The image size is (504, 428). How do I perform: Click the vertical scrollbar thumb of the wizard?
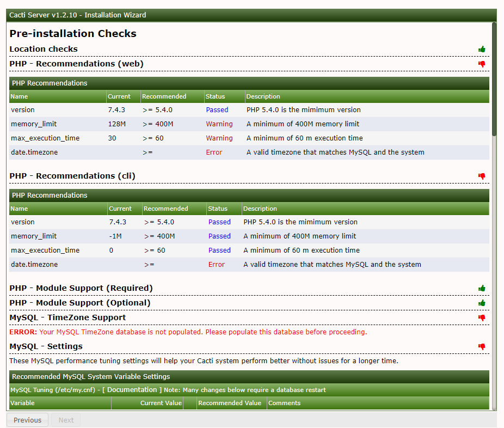494,79
